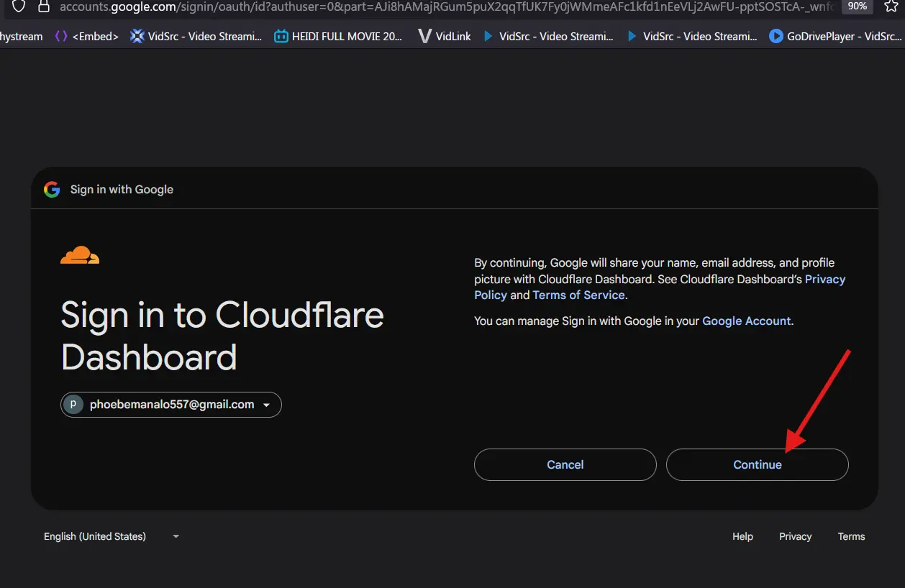
Task: Click the accounts.google.com URL field
Action: tap(446, 6)
